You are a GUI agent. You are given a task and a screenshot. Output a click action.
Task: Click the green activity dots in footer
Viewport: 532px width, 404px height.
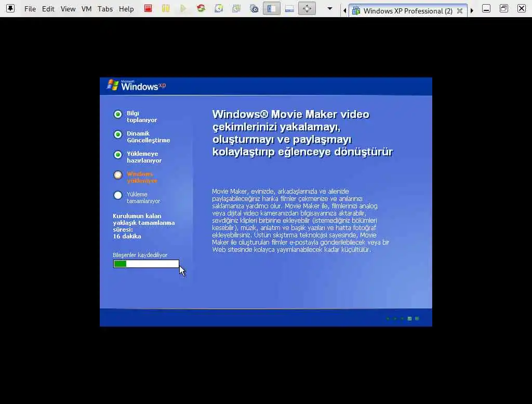403,318
